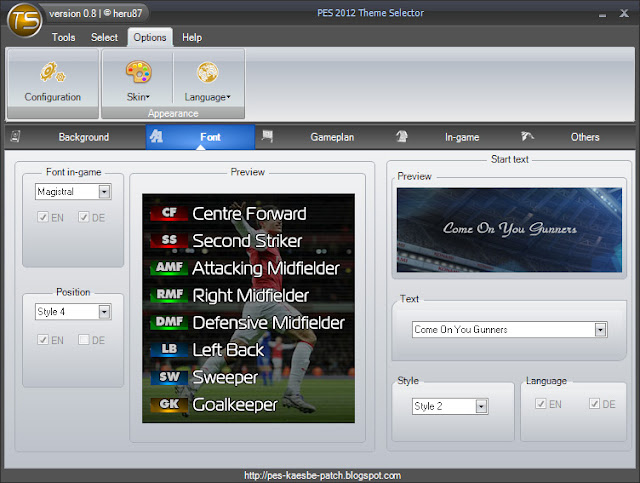Screen dimensions: 640x483
Task: Click the Configuration gears icon
Action: (52, 72)
